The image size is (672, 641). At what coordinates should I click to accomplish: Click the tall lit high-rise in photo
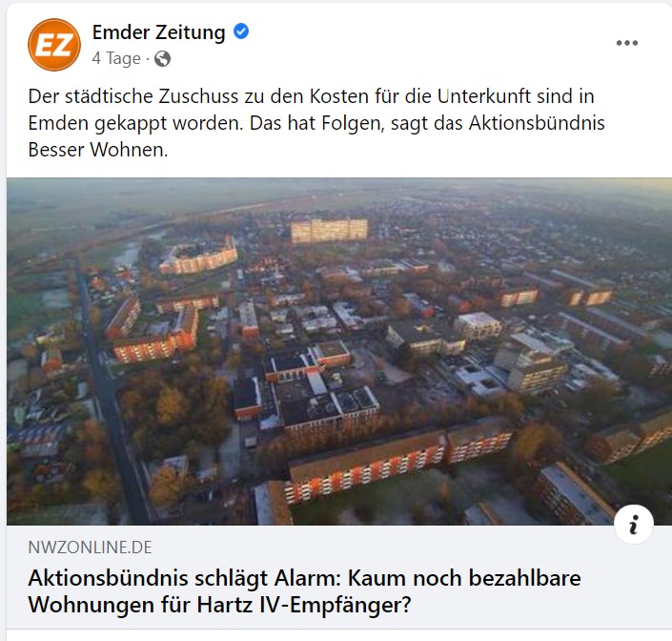coord(329,231)
